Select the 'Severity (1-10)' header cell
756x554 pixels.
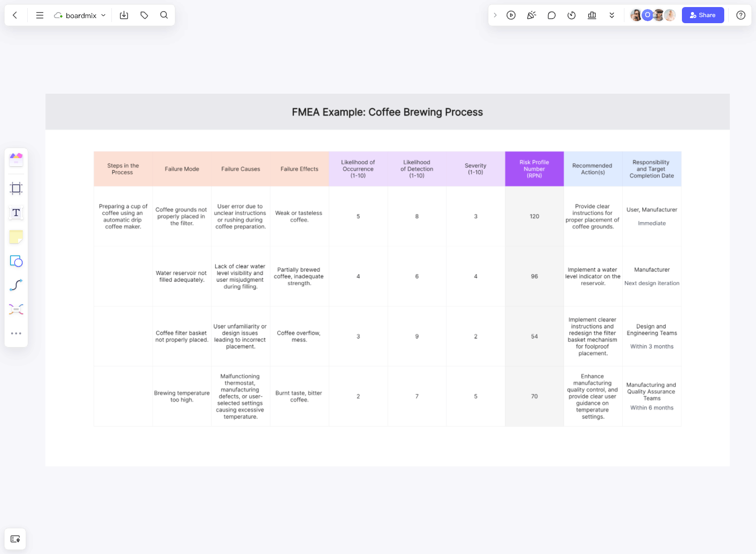[x=476, y=169]
